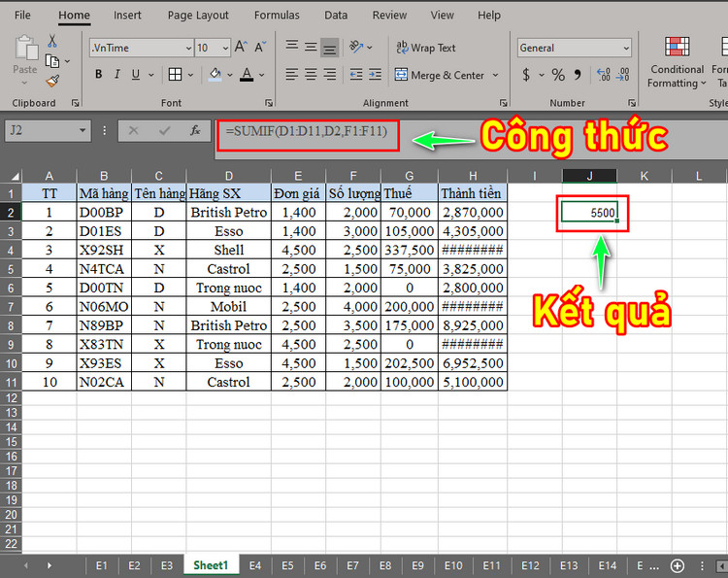Viewport: 728px width, 578px height.
Task: Click the Format Painter brush icon
Action: click(x=52, y=81)
